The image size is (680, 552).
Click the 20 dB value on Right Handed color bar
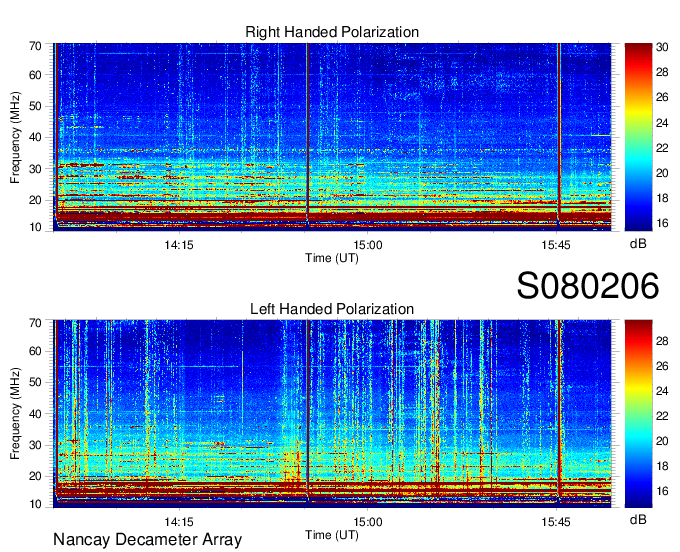663,173
